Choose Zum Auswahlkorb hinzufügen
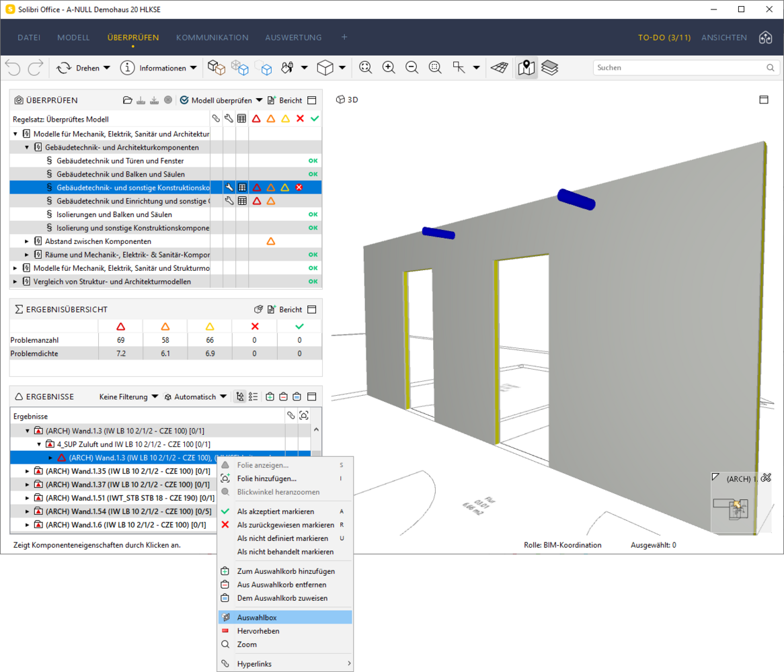This screenshot has height=672, width=784. (x=285, y=571)
